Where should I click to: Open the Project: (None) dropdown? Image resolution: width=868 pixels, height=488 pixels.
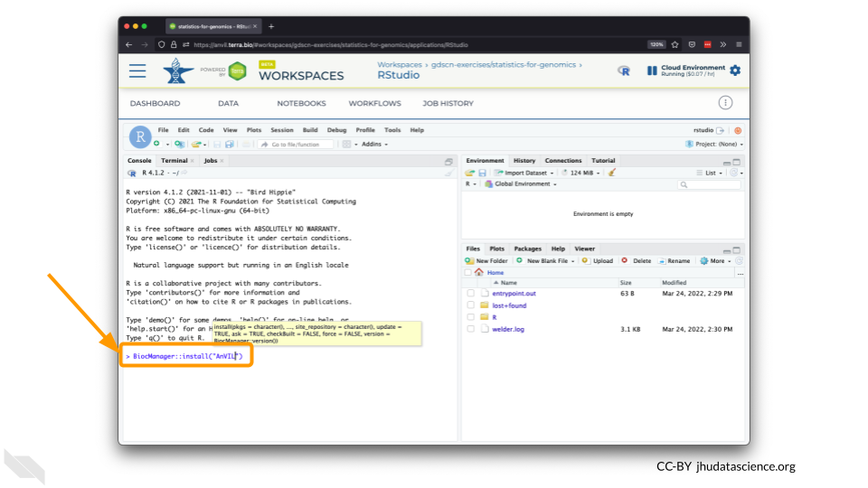(714, 145)
